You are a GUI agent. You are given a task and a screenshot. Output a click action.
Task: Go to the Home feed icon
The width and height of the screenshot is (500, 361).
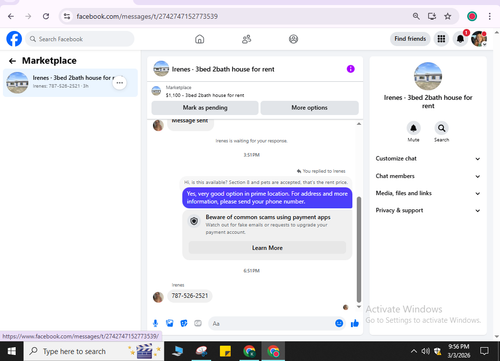200,39
